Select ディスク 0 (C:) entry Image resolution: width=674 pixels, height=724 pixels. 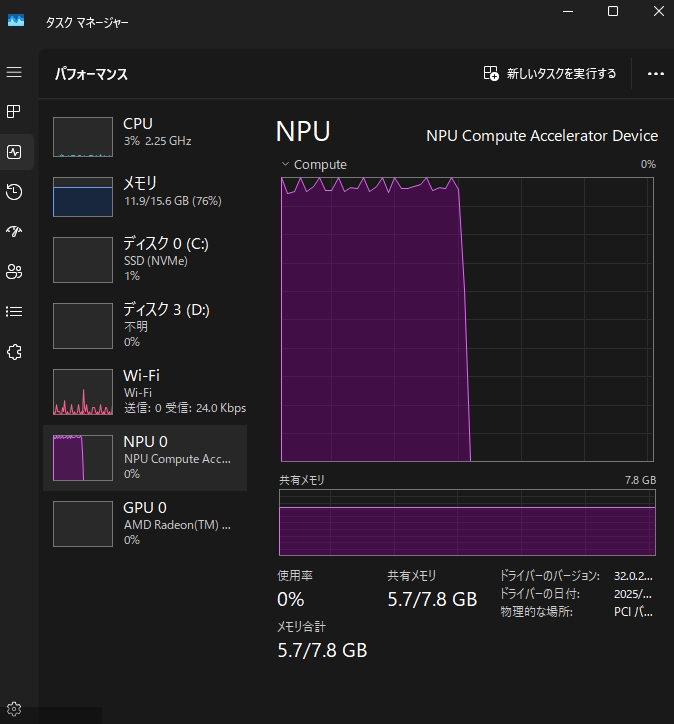pyautogui.click(x=145, y=258)
